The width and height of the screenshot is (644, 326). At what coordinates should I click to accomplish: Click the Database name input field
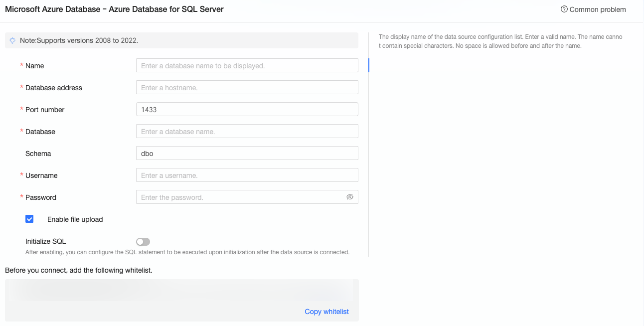(247, 132)
